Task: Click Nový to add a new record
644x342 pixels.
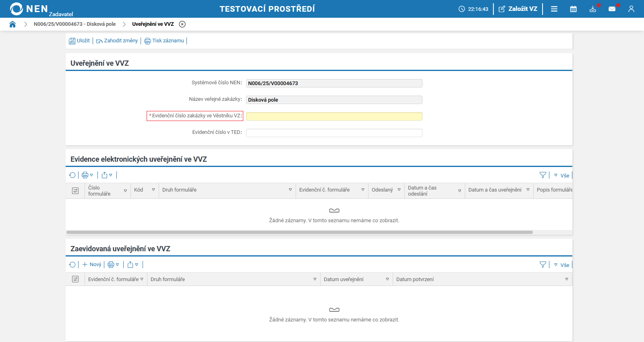Action: pos(92,265)
